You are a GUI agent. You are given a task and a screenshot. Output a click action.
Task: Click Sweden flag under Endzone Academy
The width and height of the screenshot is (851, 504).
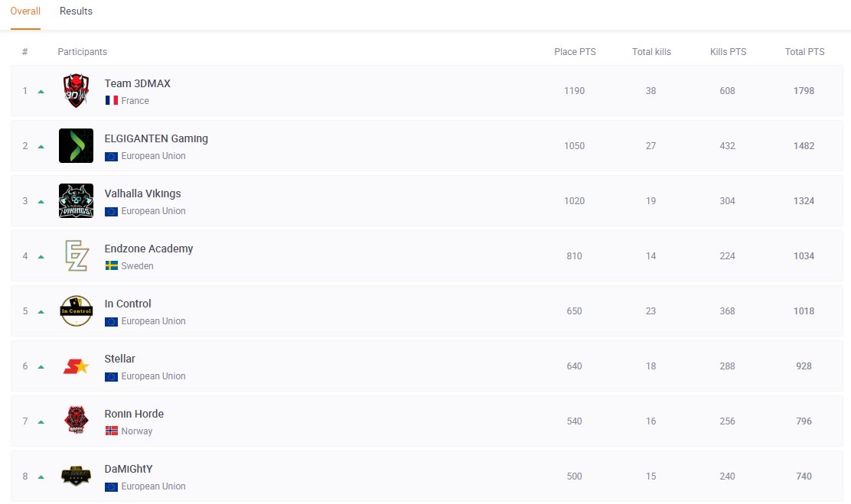coord(111,266)
